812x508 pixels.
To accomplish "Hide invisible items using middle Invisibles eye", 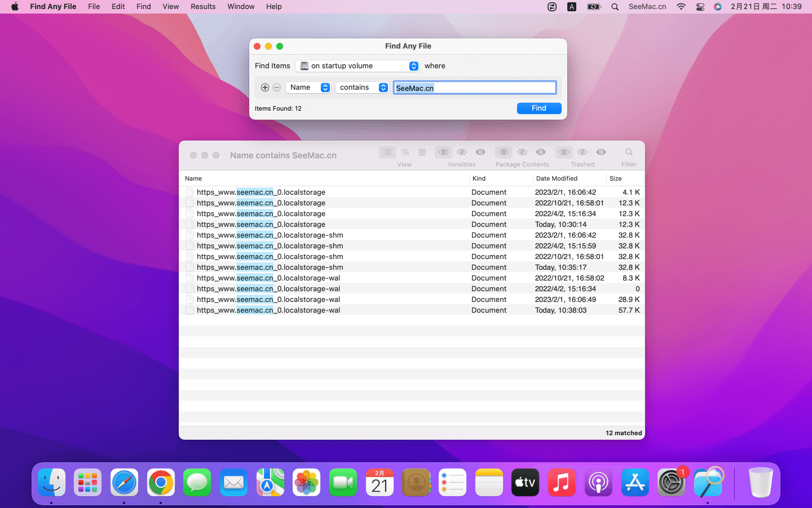I will point(462,152).
